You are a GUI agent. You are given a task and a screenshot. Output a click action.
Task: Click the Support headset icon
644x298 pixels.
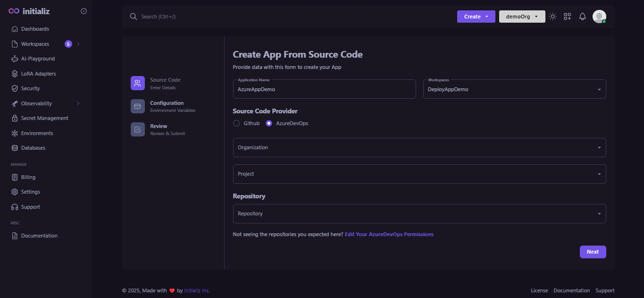(x=15, y=207)
